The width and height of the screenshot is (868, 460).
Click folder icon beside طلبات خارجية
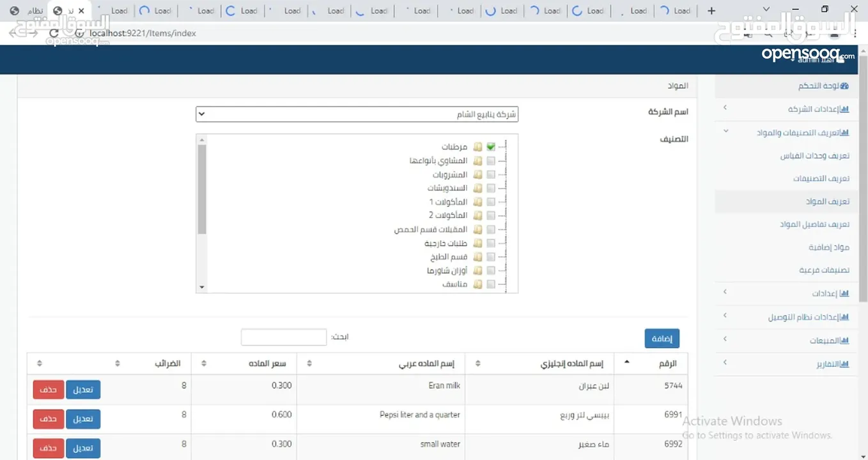tap(477, 243)
